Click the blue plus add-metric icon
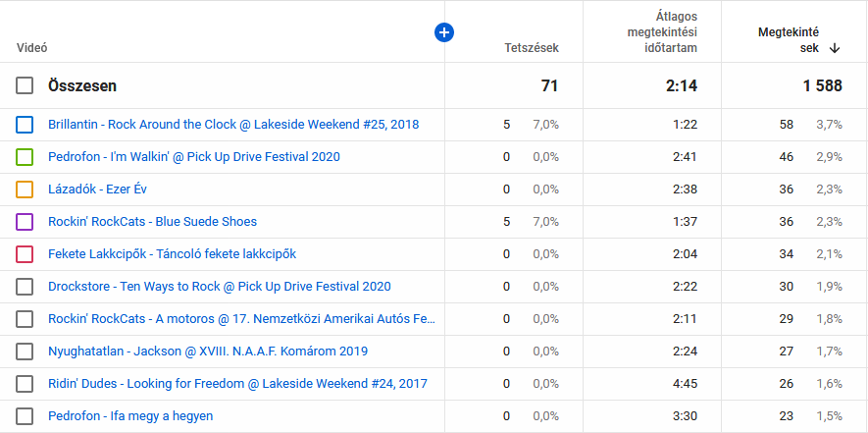868x433 pixels. [444, 32]
